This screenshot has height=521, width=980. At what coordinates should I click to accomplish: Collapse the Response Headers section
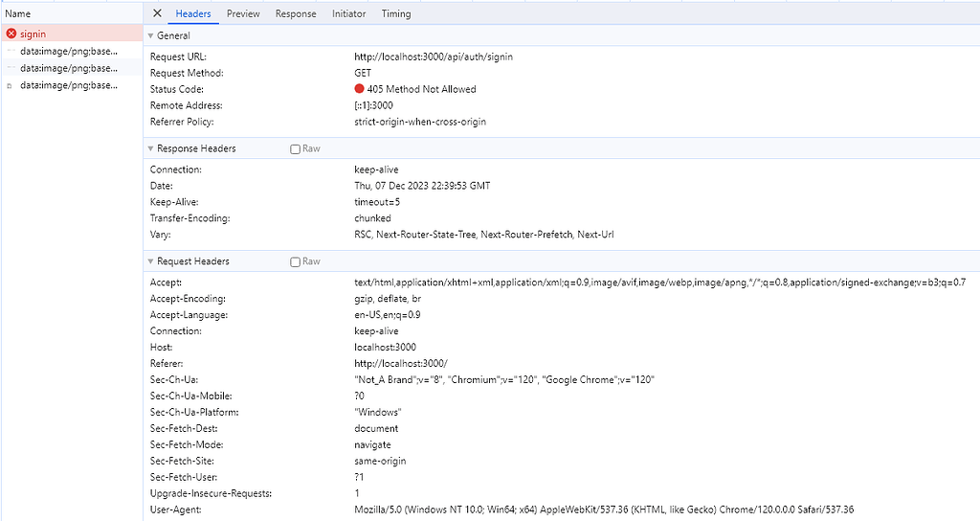tap(150, 149)
